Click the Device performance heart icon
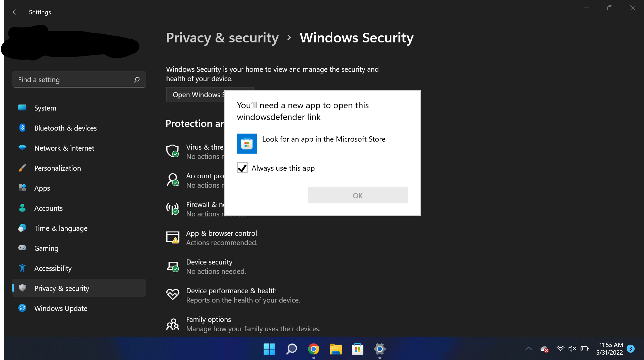Viewport: 644px width, 360px height. pos(173,294)
